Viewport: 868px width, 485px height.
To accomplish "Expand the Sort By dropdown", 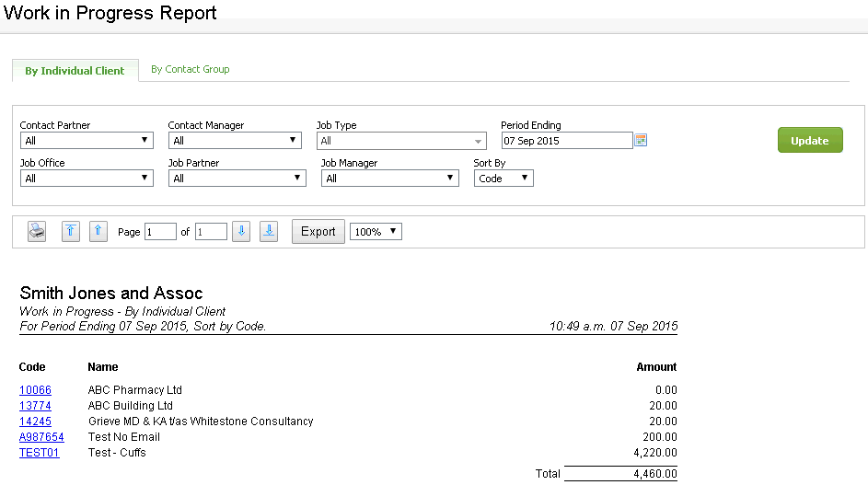I will [x=503, y=179].
